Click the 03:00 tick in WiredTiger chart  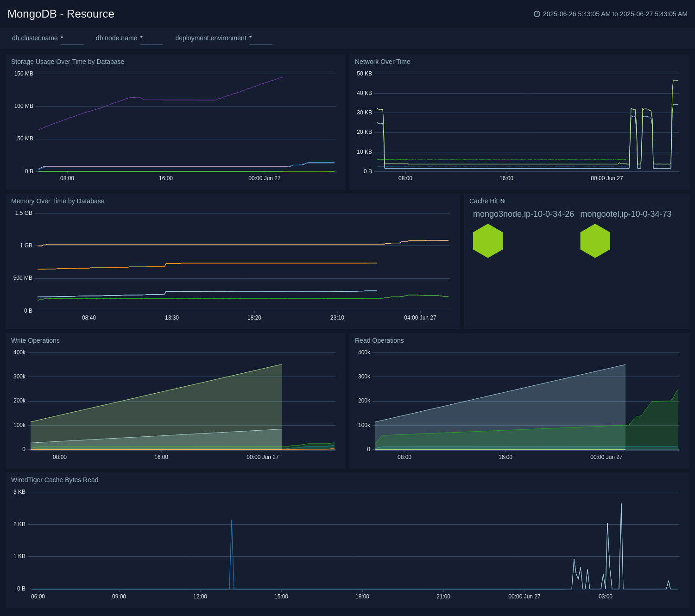click(606, 597)
